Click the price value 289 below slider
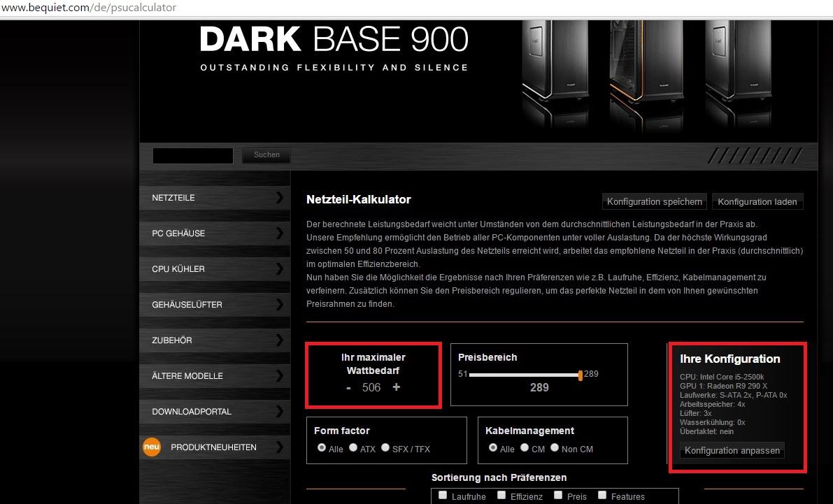Screen dimensions: 833x504 (x=539, y=388)
